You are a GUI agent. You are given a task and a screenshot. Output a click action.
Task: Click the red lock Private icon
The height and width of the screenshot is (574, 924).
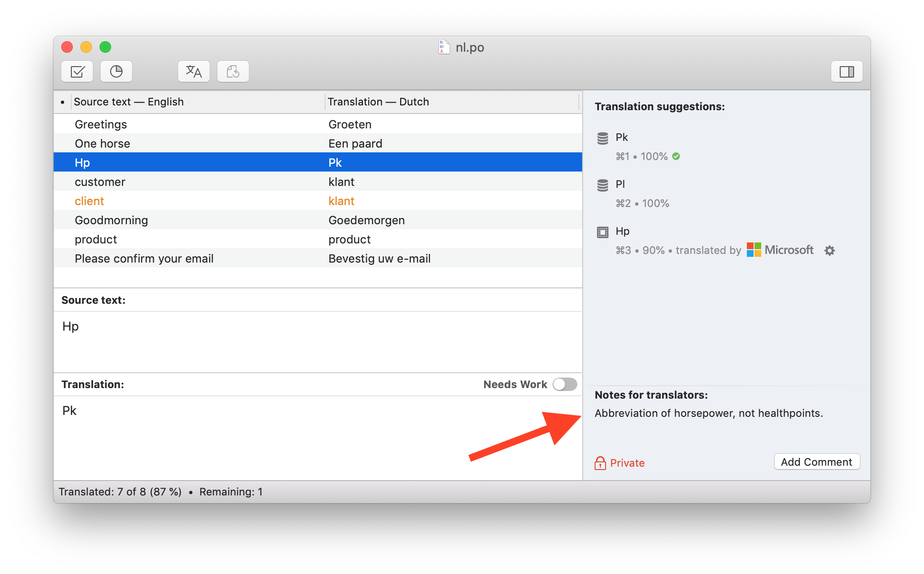600,463
